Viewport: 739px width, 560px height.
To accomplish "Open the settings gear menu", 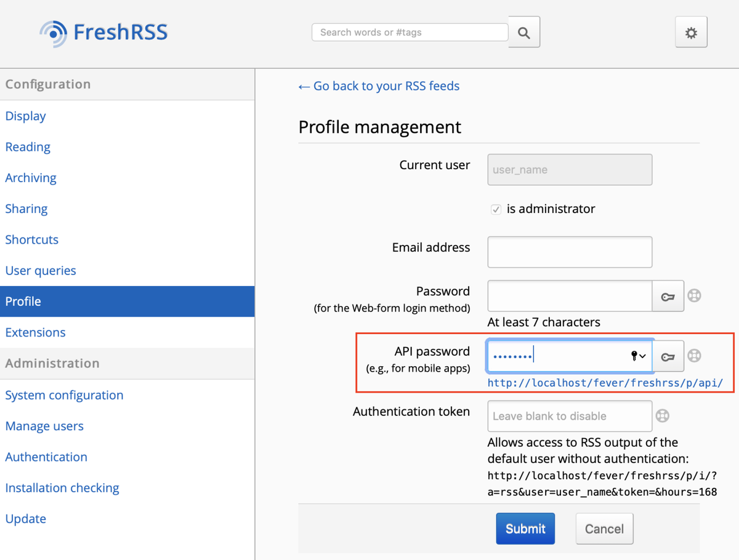I will point(691,32).
